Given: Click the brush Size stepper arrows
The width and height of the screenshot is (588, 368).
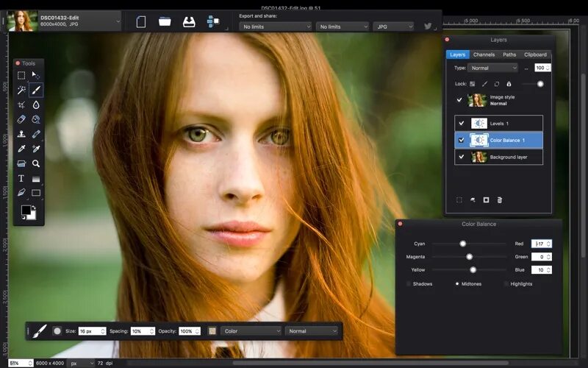Looking at the screenshot, I should (102, 331).
